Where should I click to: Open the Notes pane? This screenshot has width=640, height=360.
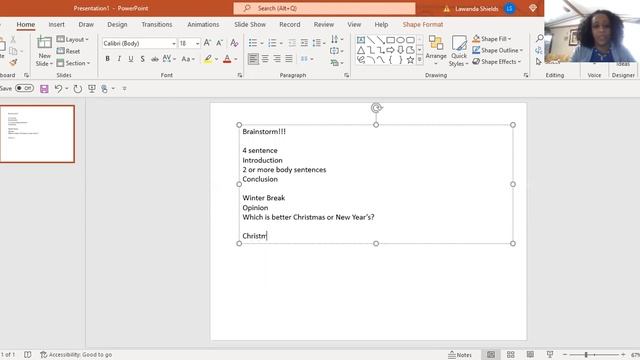(460, 355)
